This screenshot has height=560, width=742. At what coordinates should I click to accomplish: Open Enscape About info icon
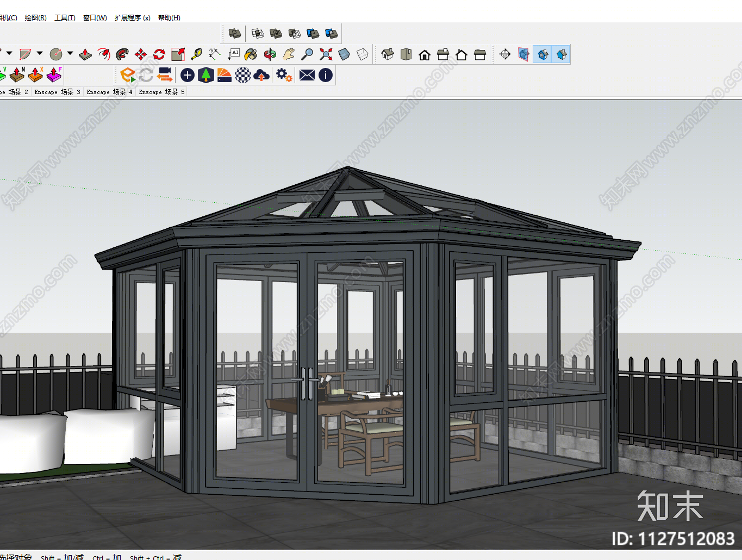[x=326, y=75]
